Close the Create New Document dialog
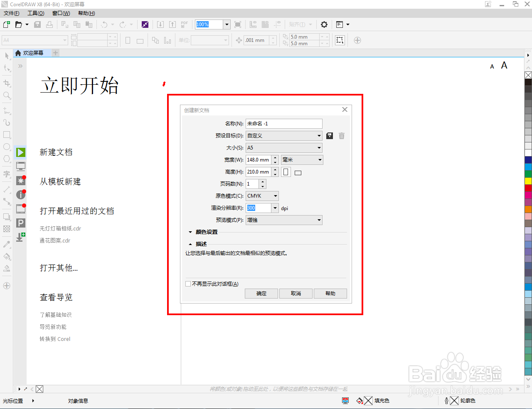The width and height of the screenshot is (532, 409). pyautogui.click(x=345, y=110)
